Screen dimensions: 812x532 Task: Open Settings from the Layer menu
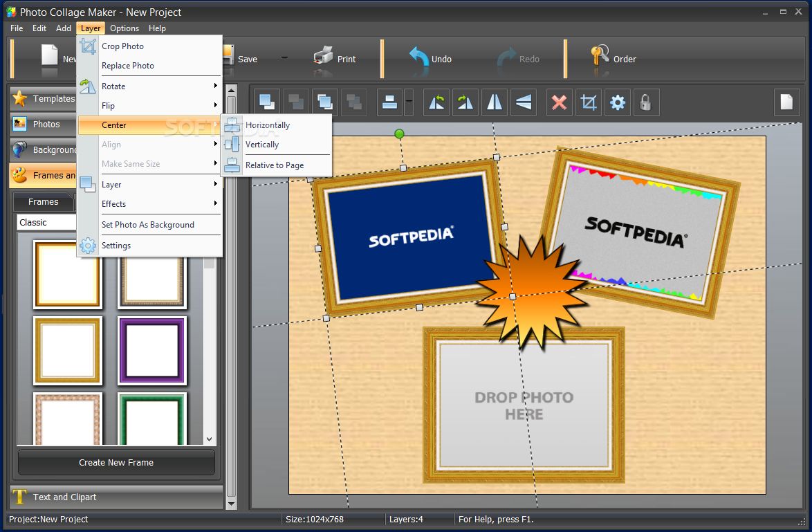[x=149, y=245]
